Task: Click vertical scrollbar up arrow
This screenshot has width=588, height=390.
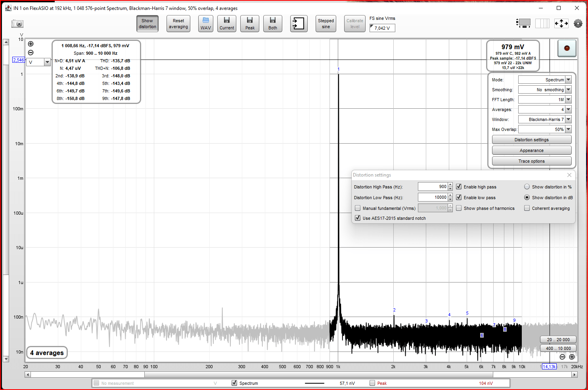Action: 6,42
